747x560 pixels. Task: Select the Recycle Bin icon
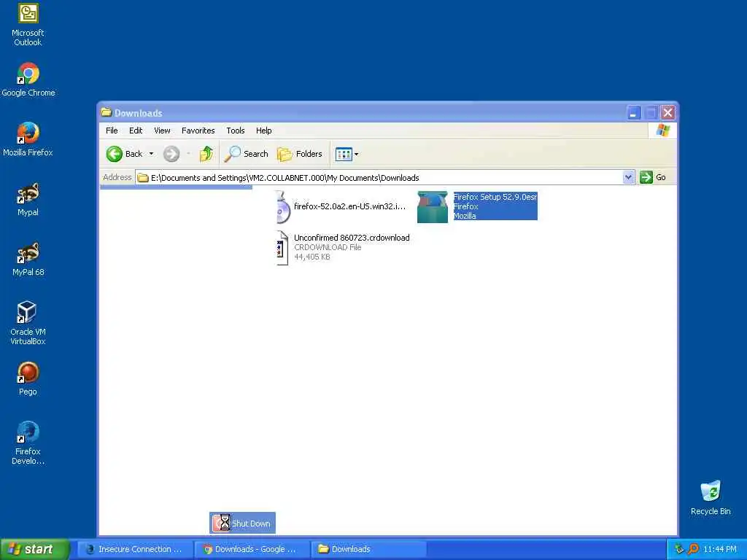711,498
